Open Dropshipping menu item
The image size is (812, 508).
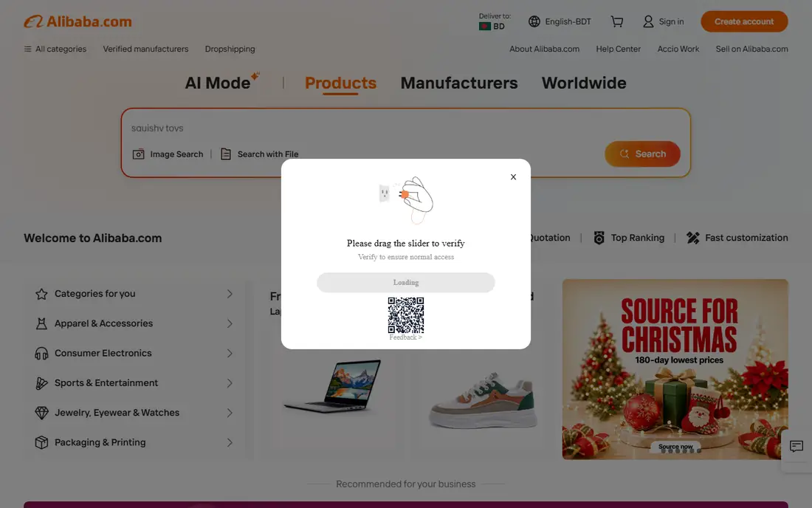(x=230, y=49)
